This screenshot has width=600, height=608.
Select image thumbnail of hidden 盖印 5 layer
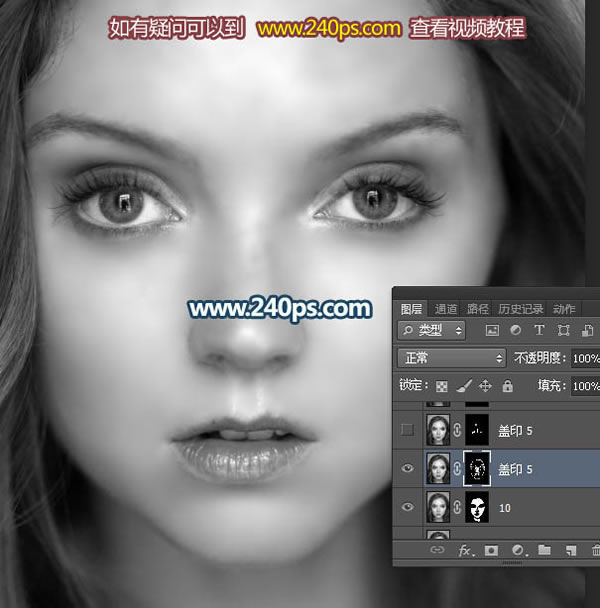[x=438, y=430]
